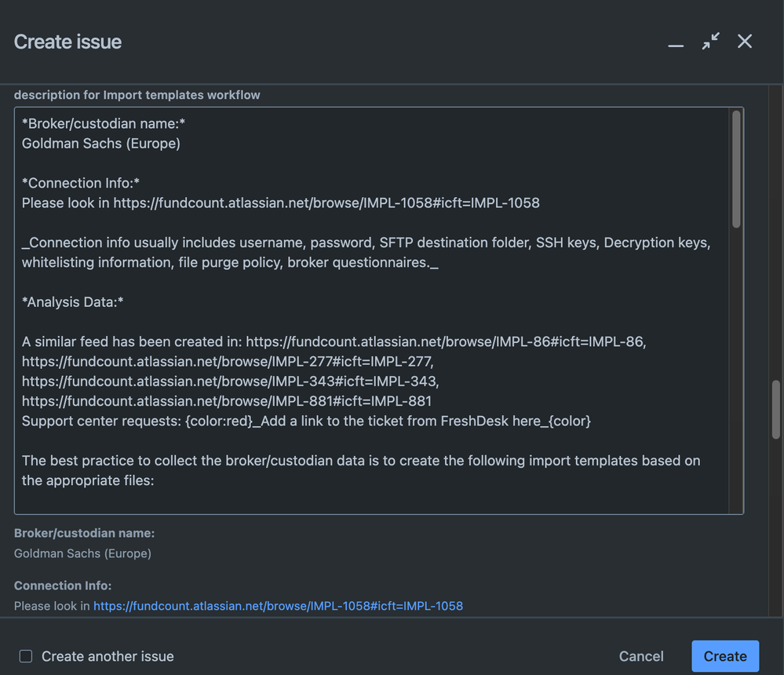This screenshot has height=675, width=784.
Task: Click the blue Create button
Action: [724, 656]
